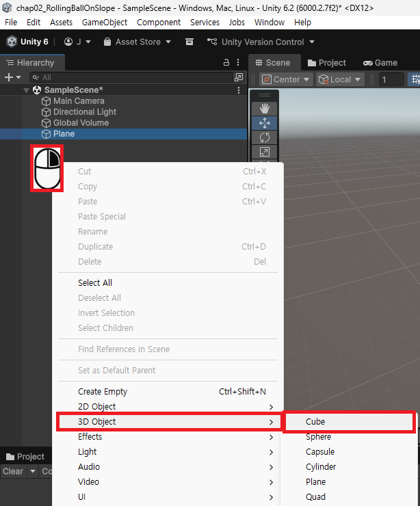Switch to the Game tab
This screenshot has width=420, height=506.
click(380, 63)
